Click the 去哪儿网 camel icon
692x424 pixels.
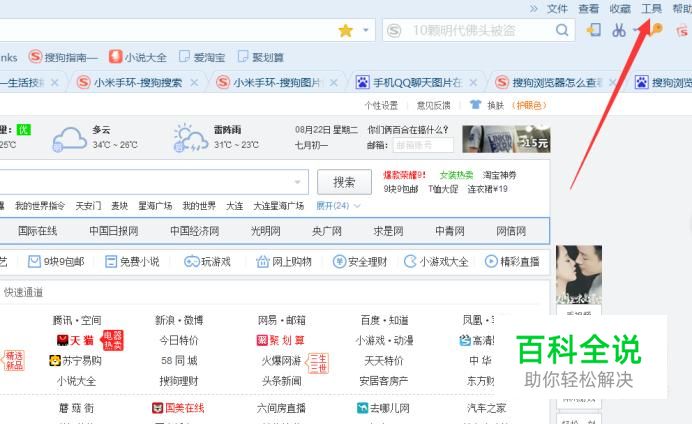click(362, 408)
